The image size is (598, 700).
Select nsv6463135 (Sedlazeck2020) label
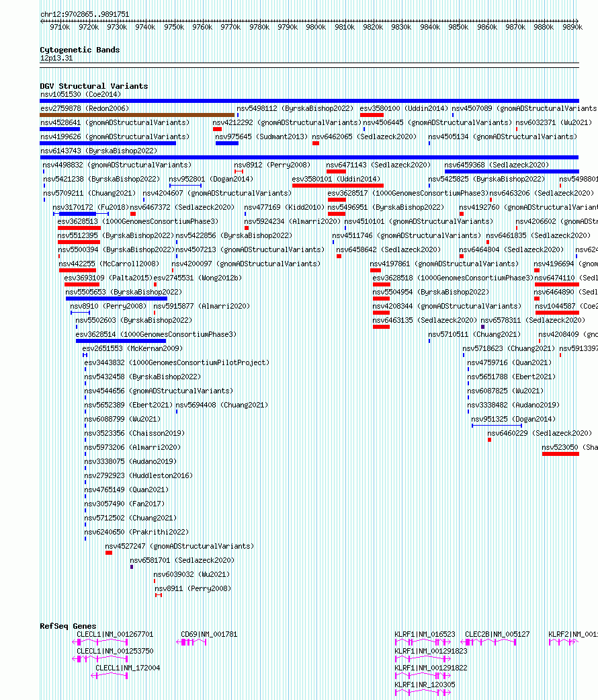(x=425, y=321)
